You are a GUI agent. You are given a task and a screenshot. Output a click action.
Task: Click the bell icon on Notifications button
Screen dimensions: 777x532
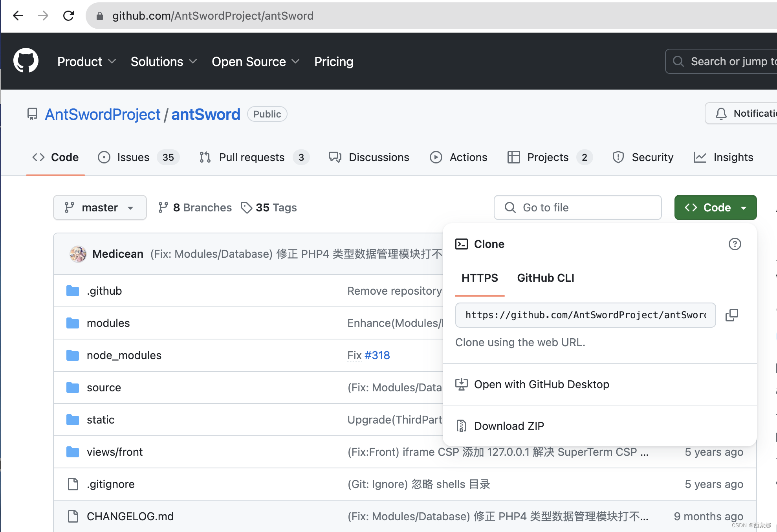[721, 114]
